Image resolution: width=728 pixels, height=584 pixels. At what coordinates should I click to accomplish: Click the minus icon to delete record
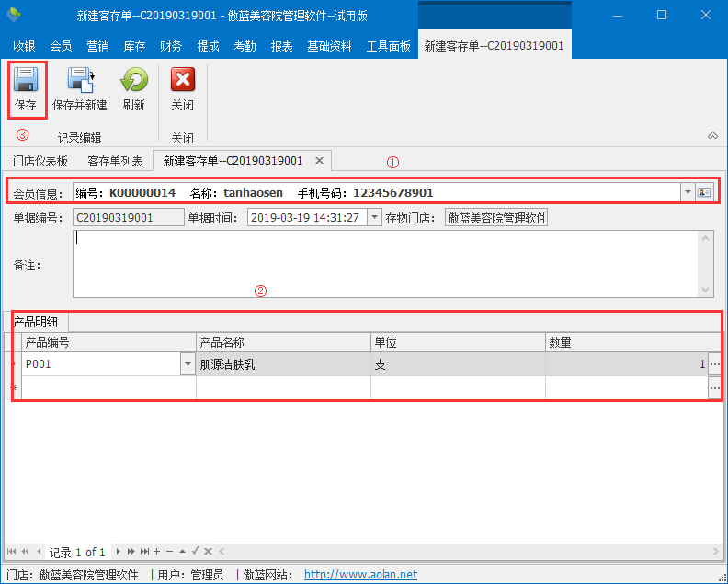point(169,552)
